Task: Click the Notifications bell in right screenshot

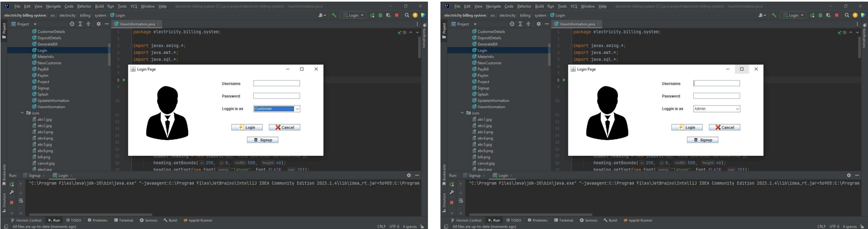Action: [864, 25]
